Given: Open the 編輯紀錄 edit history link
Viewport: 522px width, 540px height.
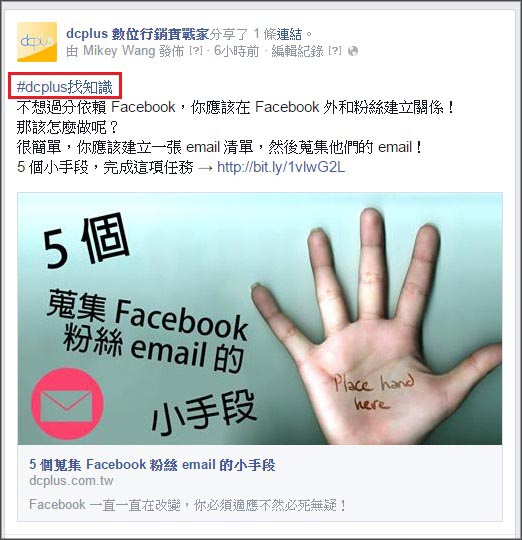Looking at the screenshot, I should click(x=297, y=51).
